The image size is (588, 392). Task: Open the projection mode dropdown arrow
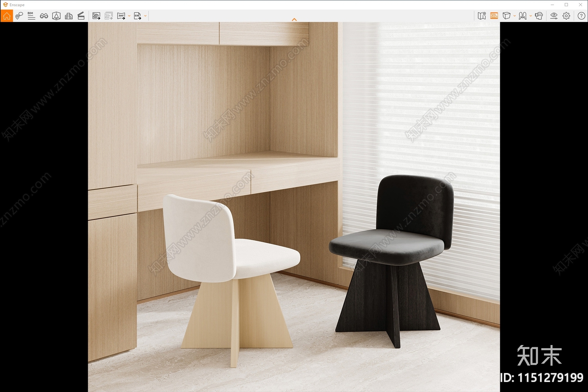coord(514,16)
